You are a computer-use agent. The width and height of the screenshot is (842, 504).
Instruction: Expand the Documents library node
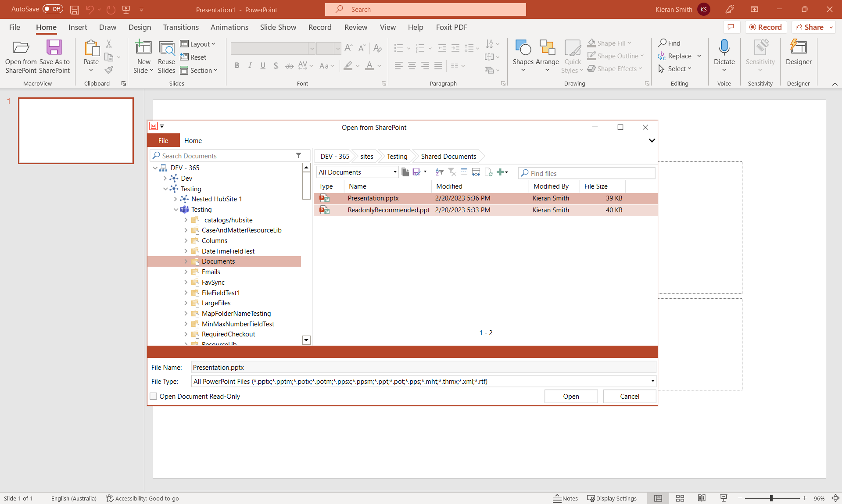pyautogui.click(x=186, y=261)
